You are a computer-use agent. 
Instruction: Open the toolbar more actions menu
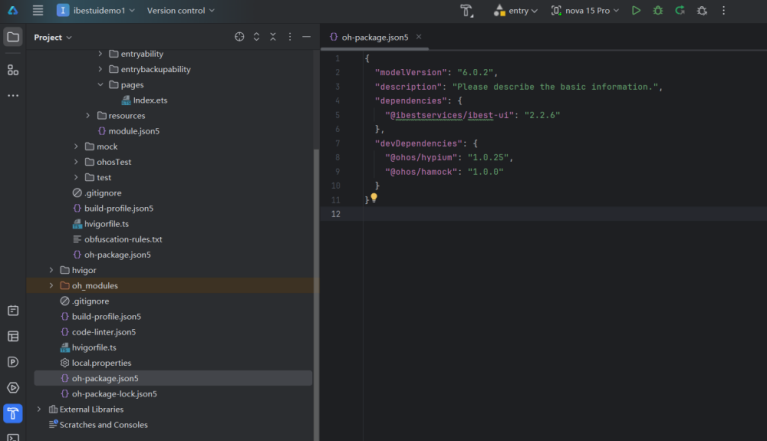[x=724, y=10]
